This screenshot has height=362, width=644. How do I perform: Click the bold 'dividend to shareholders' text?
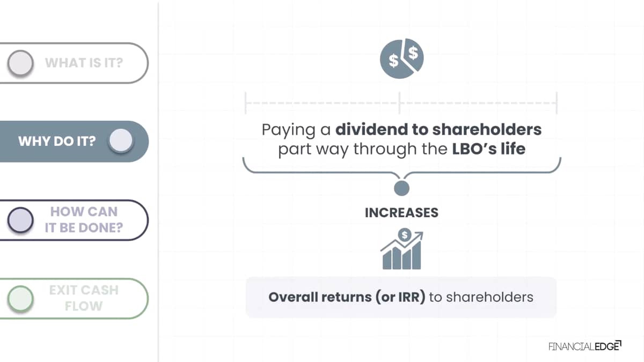click(438, 129)
